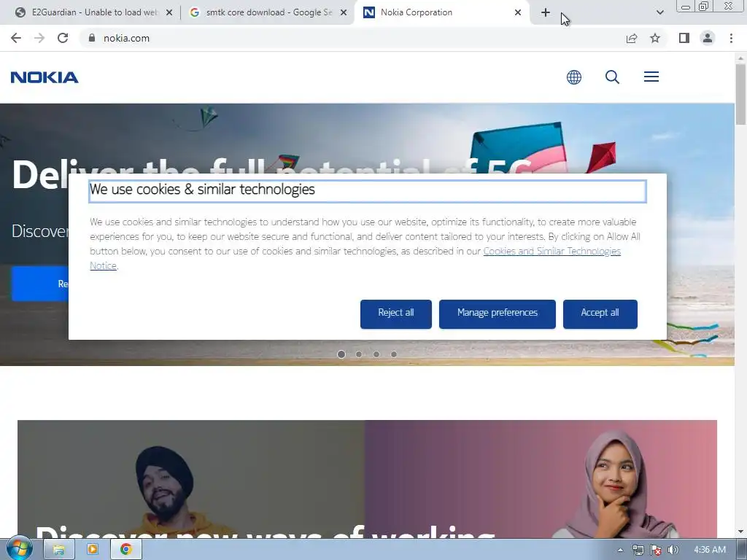Open Cookies and Similar Technologies Notice link

[x=551, y=251]
